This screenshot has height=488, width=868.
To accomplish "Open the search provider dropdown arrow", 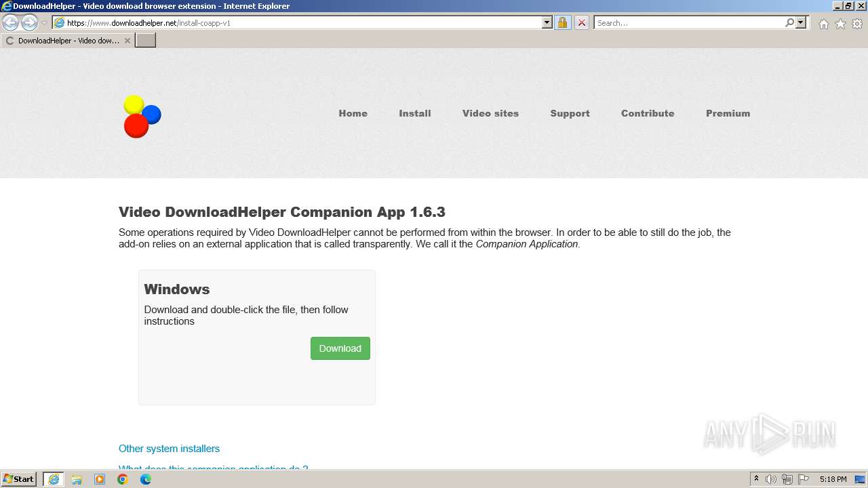I will (801, 22).
